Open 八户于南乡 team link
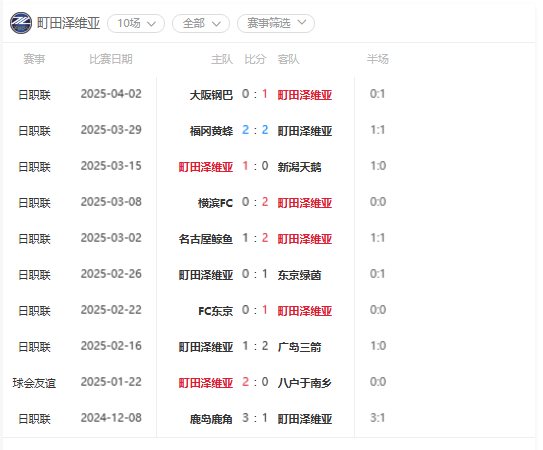543x450 pixels. (x=305, y=383)
